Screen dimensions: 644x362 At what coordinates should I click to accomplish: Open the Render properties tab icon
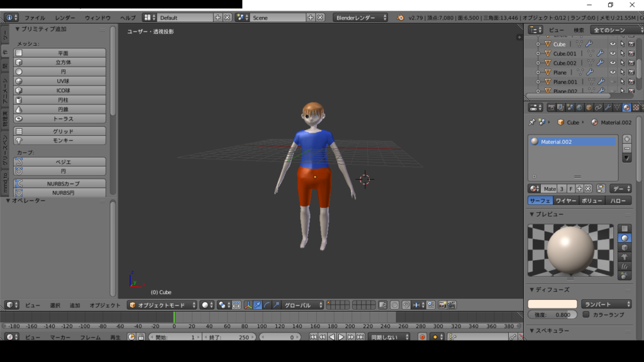[552, 107]
